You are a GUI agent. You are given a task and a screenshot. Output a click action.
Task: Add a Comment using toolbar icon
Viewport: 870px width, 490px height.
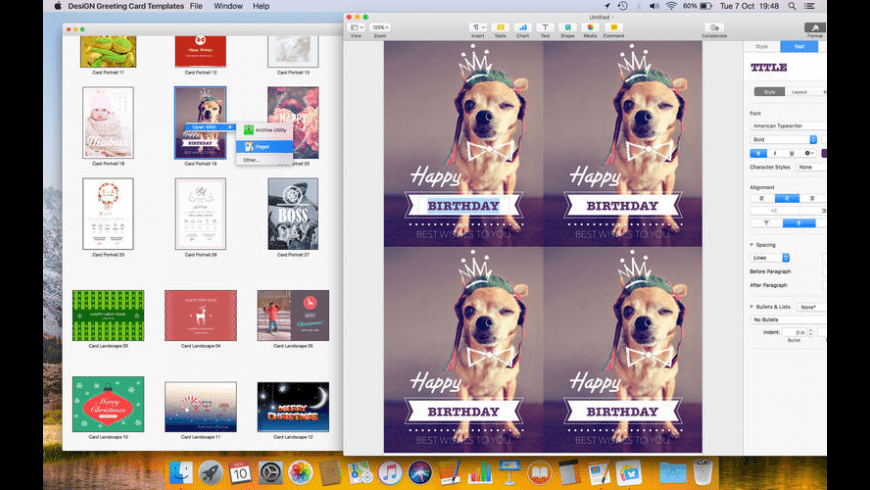[x=613, y=28]
